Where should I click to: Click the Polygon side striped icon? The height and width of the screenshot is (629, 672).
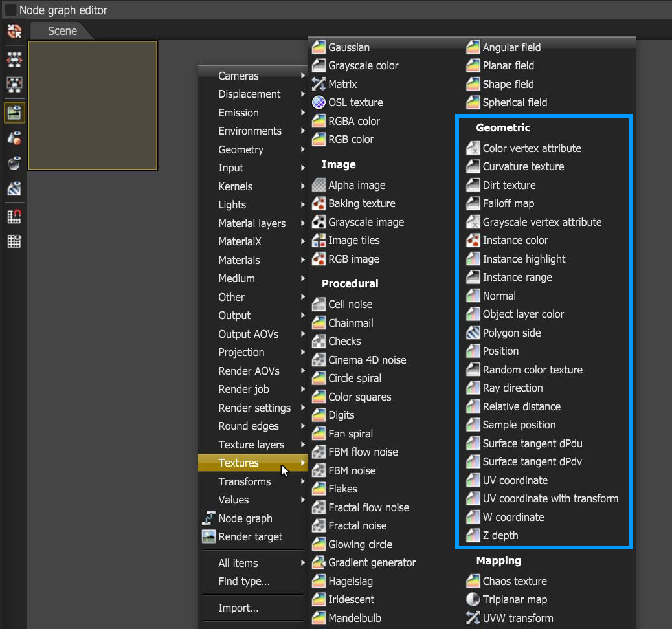click(473, 333)
